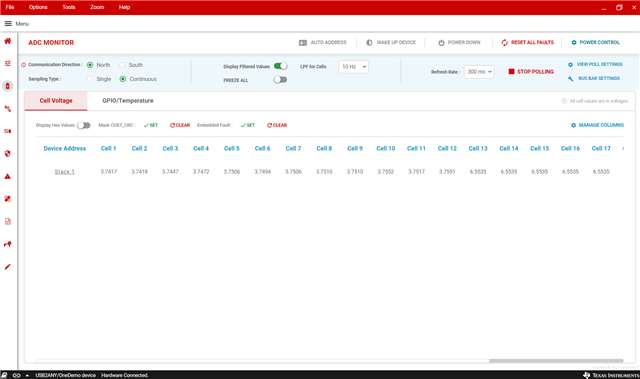Click CLEAR for Mask CUST_CRC
The image size is (640, 379).
180,125
